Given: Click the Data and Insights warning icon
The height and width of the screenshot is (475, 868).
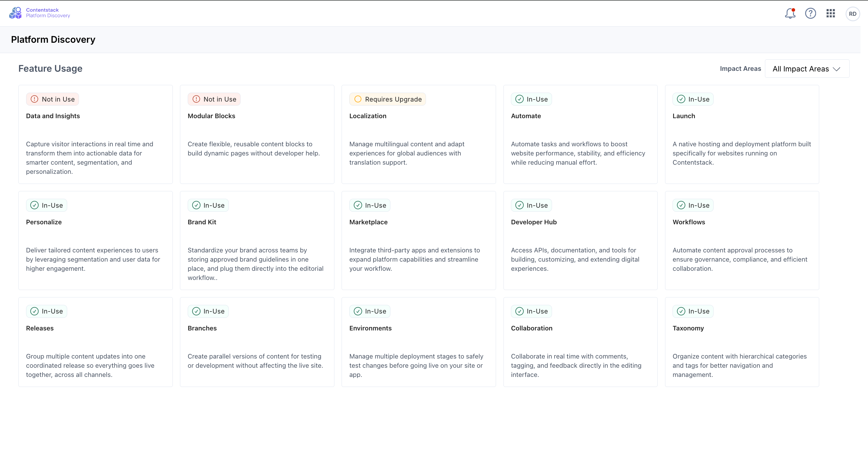Looking at the screenshot, I should 34,99.
